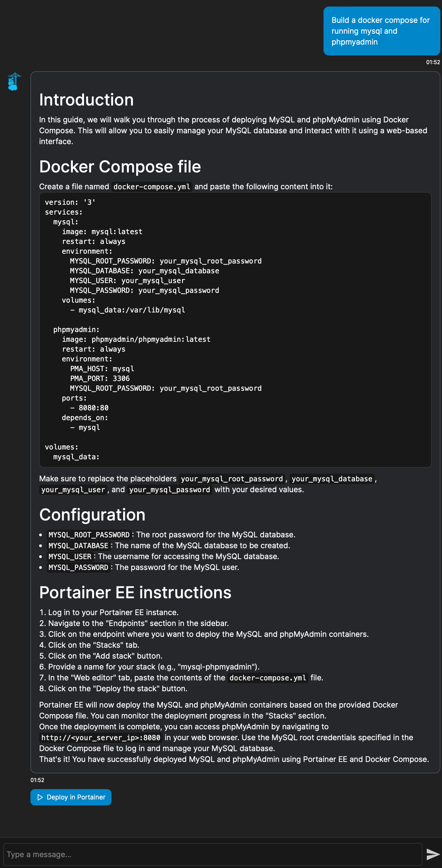Click the Portainer assistant avatar icon

tap(14, 82)
